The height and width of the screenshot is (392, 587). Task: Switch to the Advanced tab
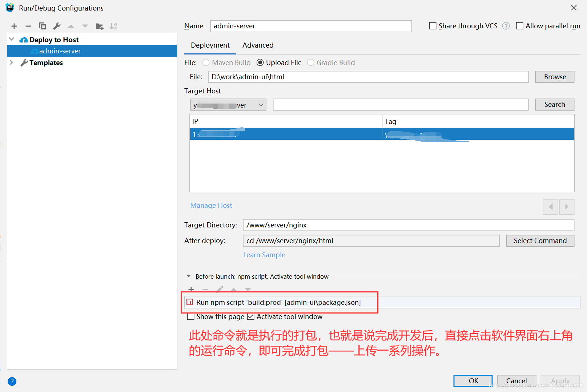click(x=258, y=45)
